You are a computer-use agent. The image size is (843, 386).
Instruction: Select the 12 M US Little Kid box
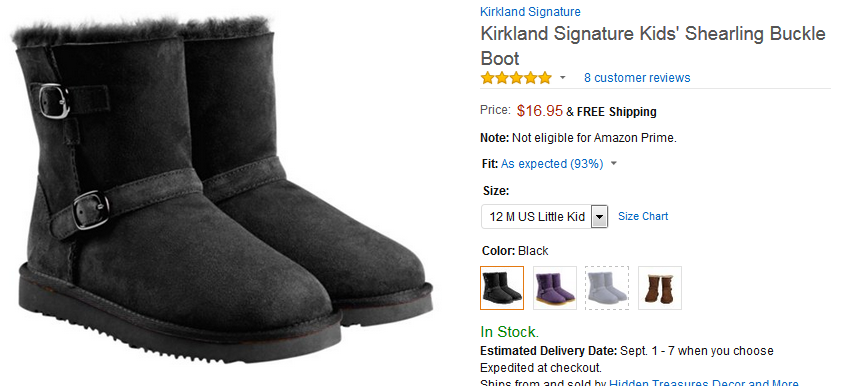click(x=544, y=217)
